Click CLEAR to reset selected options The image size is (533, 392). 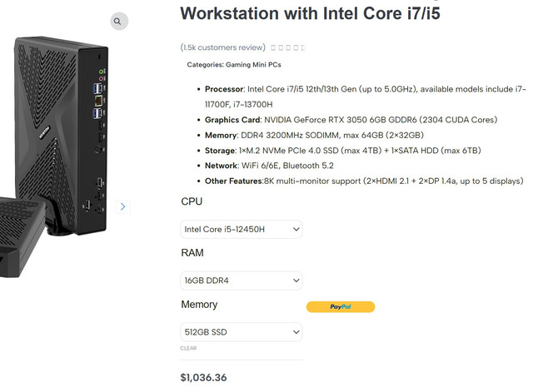(188, 348)
